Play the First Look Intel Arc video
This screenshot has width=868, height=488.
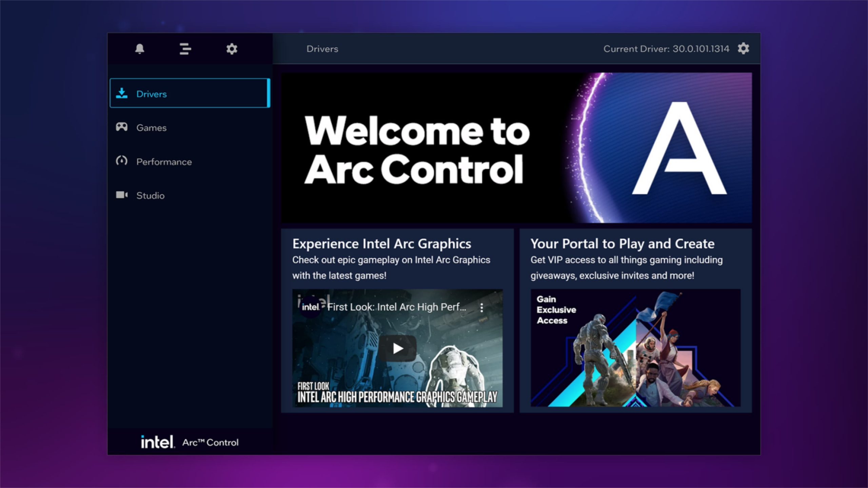click(x=397, y=348)
